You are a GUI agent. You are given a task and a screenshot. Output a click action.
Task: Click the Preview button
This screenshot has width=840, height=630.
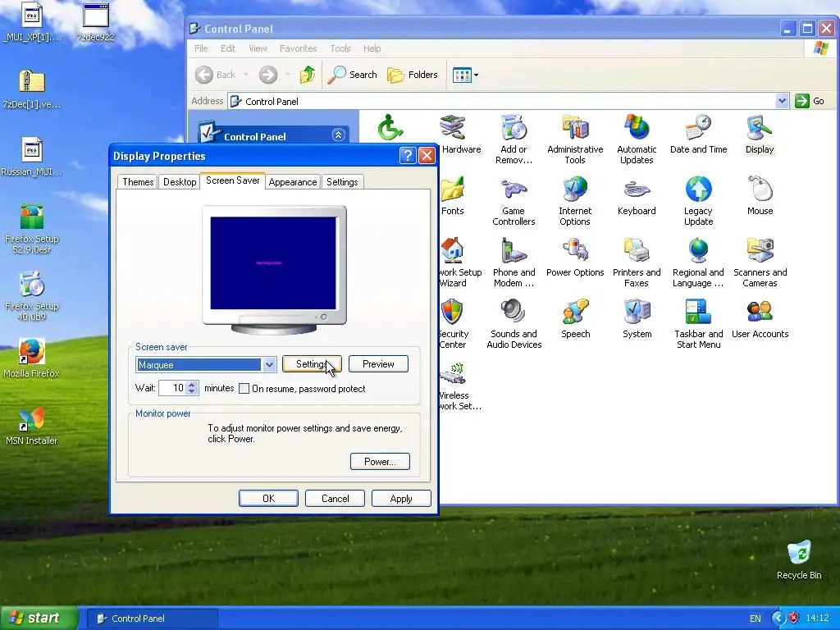378,364
